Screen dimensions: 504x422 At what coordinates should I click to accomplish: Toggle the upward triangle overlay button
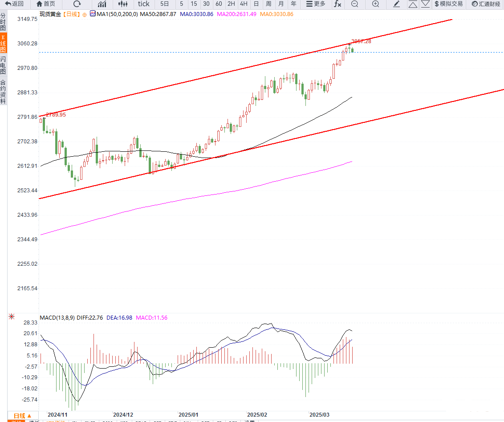(413, 4)
